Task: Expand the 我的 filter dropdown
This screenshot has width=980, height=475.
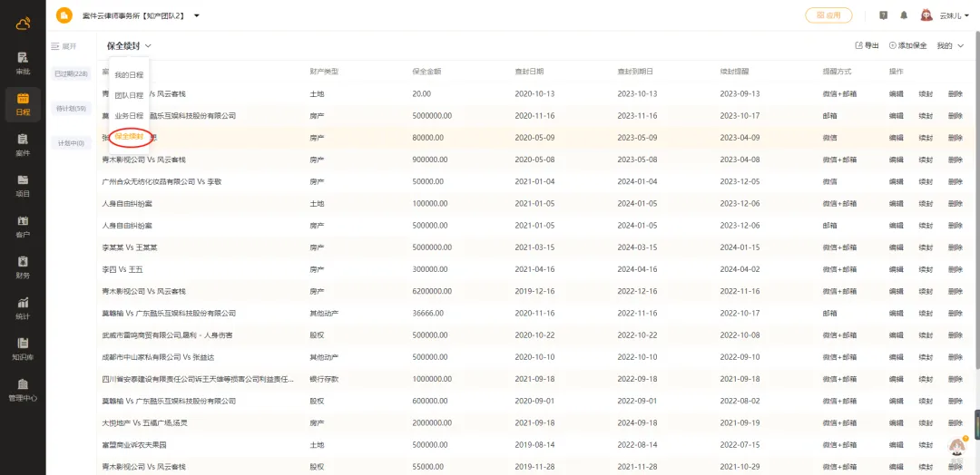Action: pos(950,45)
